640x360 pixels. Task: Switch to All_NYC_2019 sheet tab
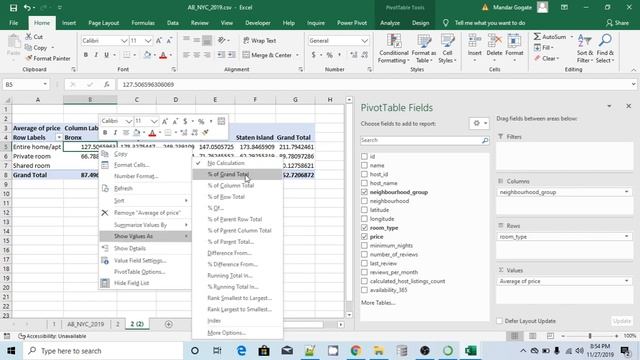(85, 324)
